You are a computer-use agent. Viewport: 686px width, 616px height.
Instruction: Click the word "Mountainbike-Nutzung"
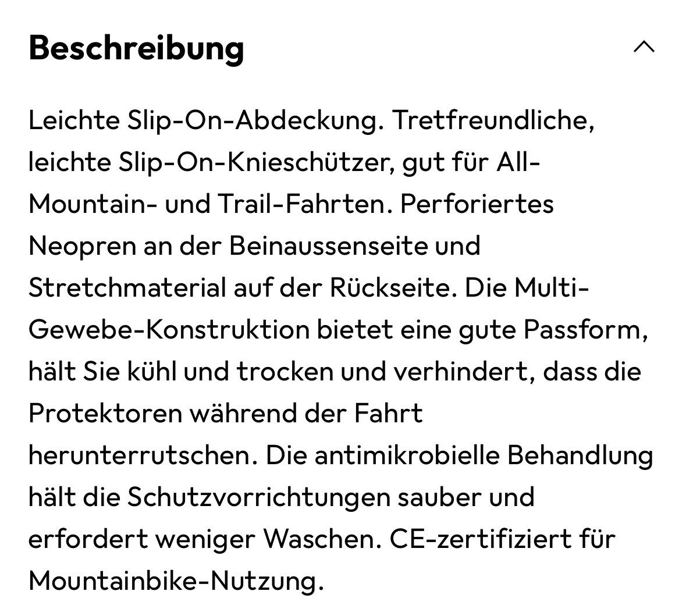coord(173,581)
